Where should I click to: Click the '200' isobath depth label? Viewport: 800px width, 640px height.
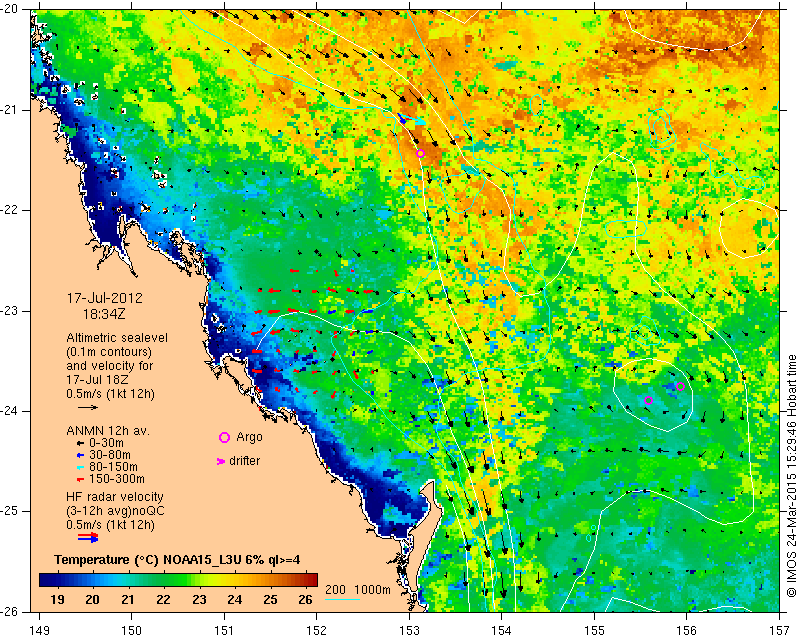click(336, 590)
